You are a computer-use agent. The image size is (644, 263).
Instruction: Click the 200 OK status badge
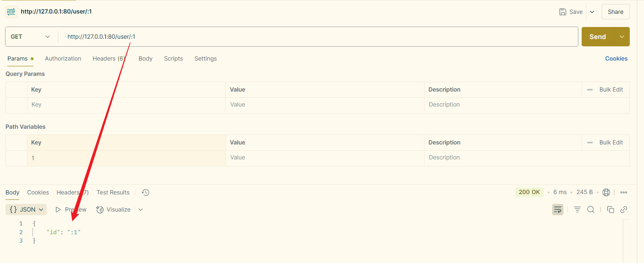(x=529, y=192)
